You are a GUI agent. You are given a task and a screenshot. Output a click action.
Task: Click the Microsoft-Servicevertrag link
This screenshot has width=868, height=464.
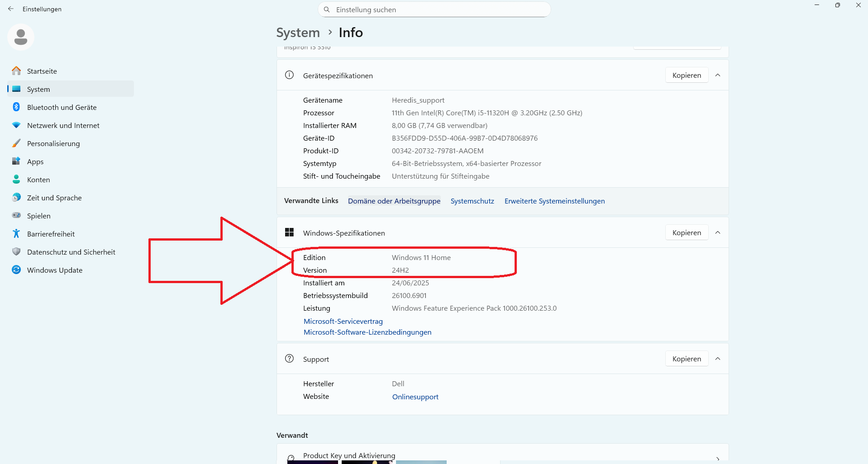[x=343, y=321]
